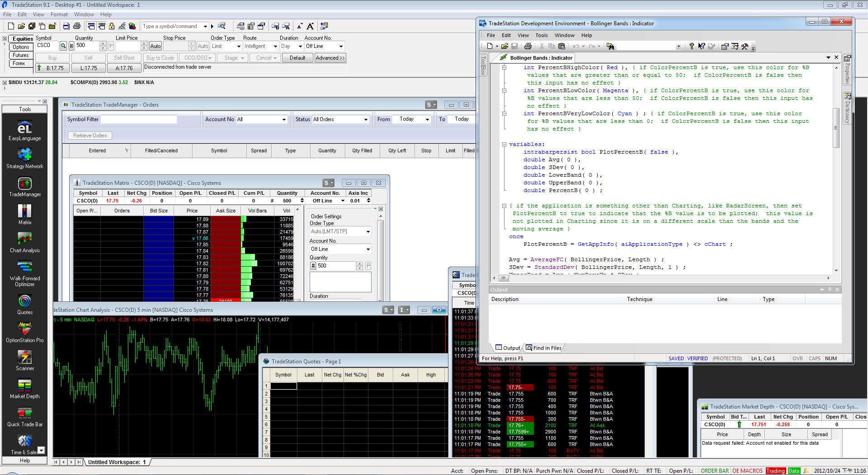The width and height of the screenshot is (868, 475).
Task: Launch Strategy Network from the Tools sidebar
Action: 25,159
